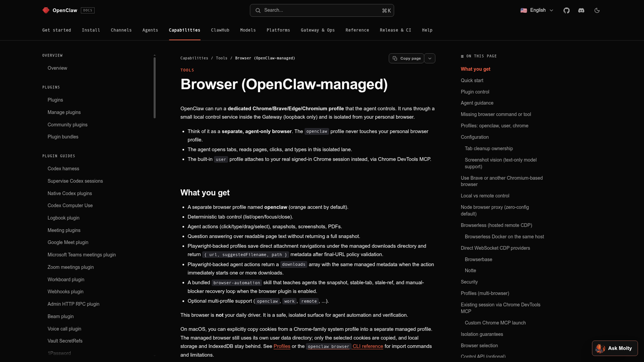Toggle dark mode with the moon icon
Viewport: 644px width, 362px height.
click(597, 10)
